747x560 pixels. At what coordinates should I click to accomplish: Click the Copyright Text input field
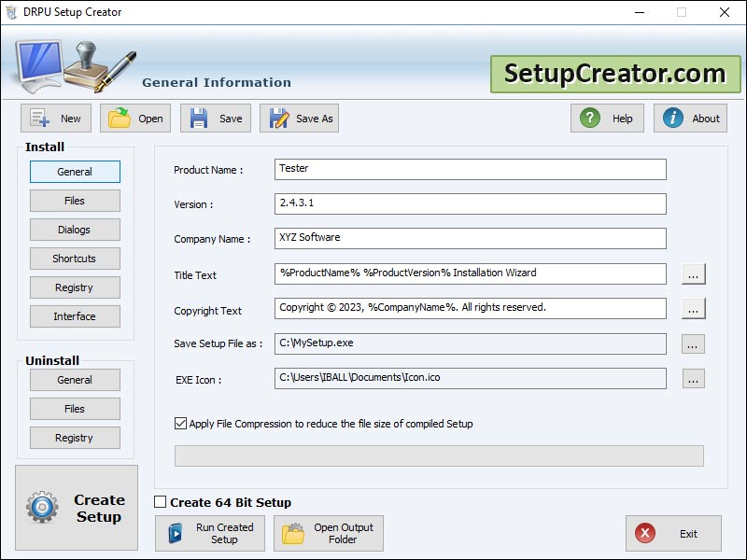471,309
